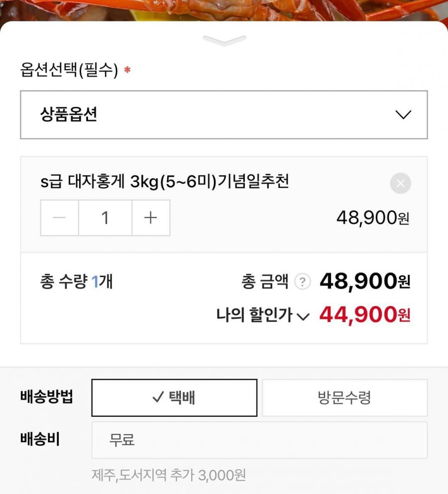Open the 총 금액 question mark help
The image size is (448, 494).
pos(302,282)
